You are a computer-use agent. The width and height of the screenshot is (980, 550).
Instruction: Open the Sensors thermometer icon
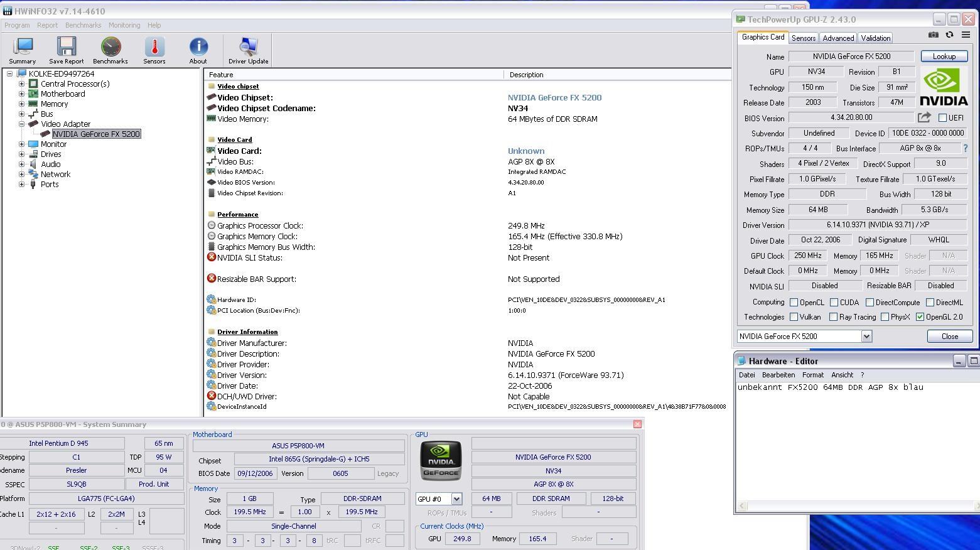[154, 50]
